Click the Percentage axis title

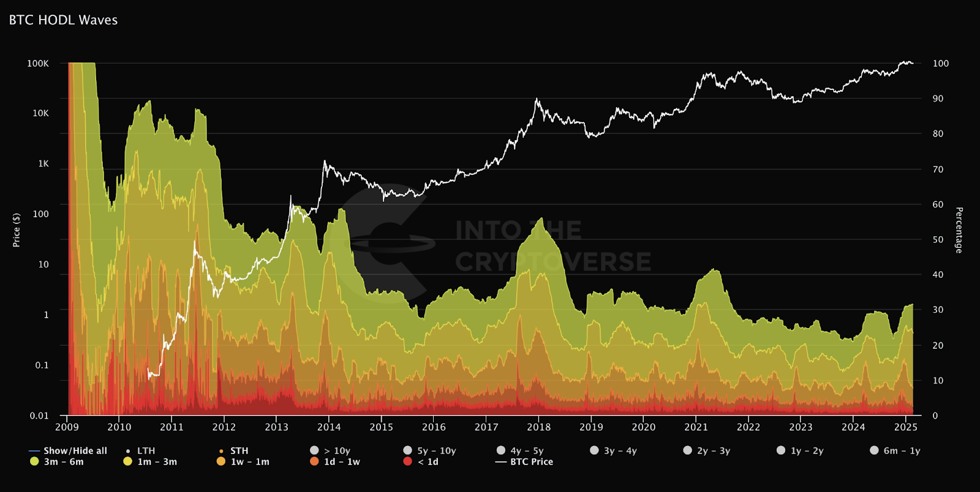pos(959,230)
